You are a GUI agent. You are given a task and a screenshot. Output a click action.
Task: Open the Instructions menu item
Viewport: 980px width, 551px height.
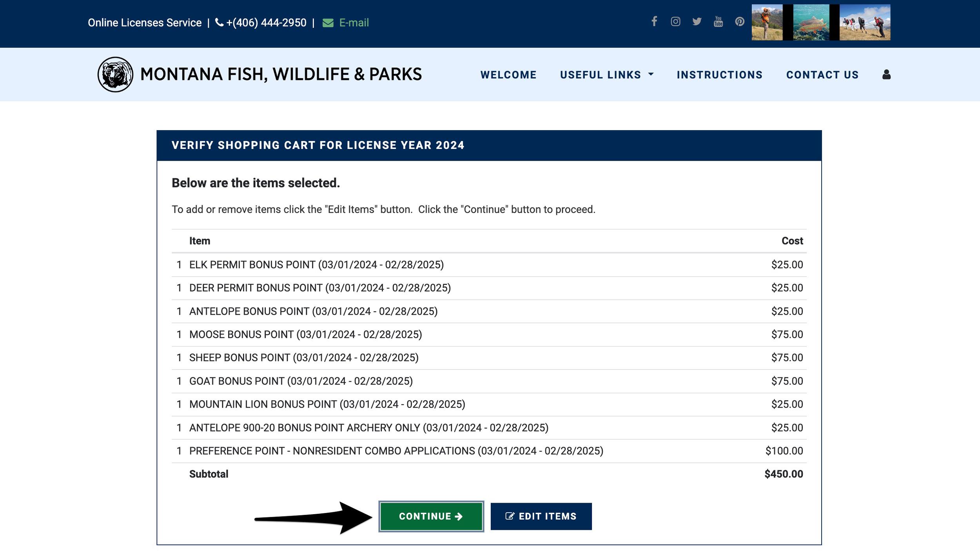click(719, 75)
